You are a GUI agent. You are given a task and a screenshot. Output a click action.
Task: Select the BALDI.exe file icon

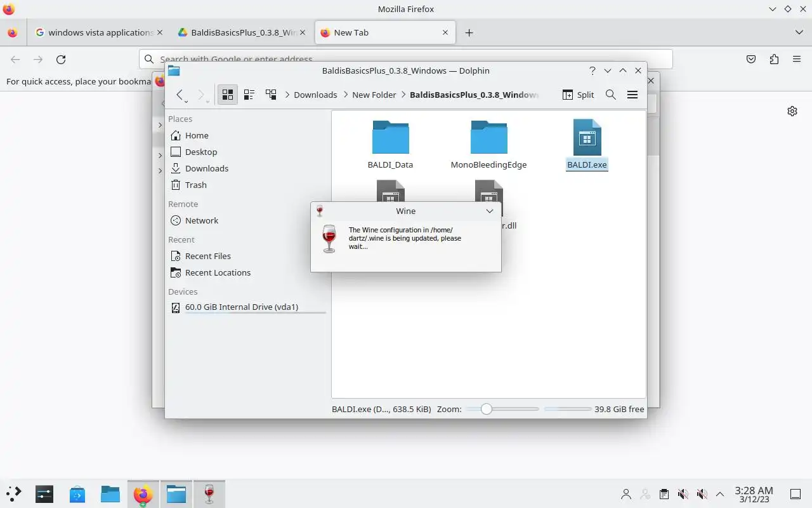click(x=587, y=137)
